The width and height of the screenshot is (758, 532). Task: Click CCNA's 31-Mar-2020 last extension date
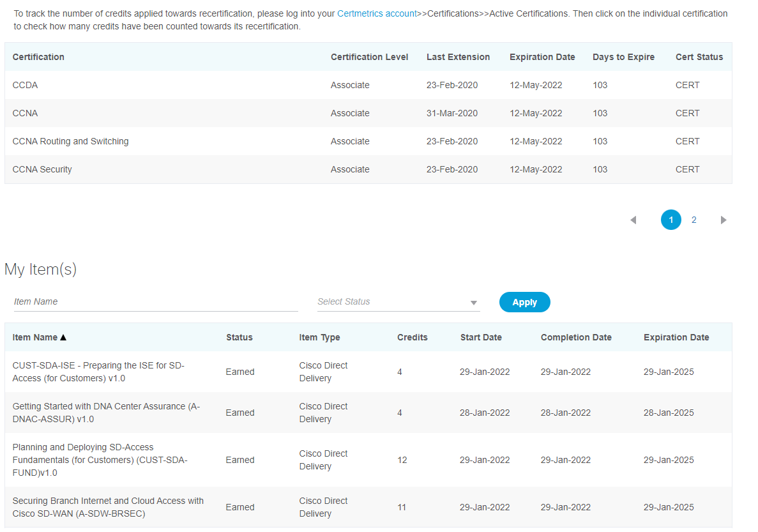(x=452, y=113)
